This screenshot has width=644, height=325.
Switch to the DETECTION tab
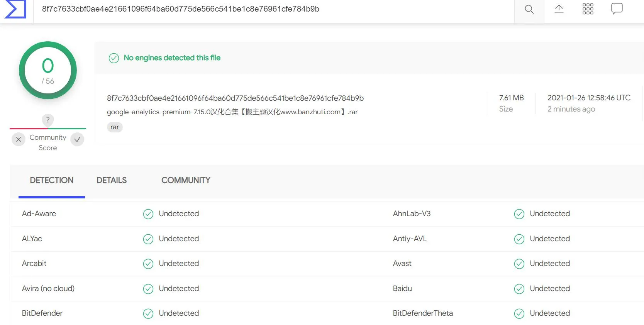(x=52, y=180)
